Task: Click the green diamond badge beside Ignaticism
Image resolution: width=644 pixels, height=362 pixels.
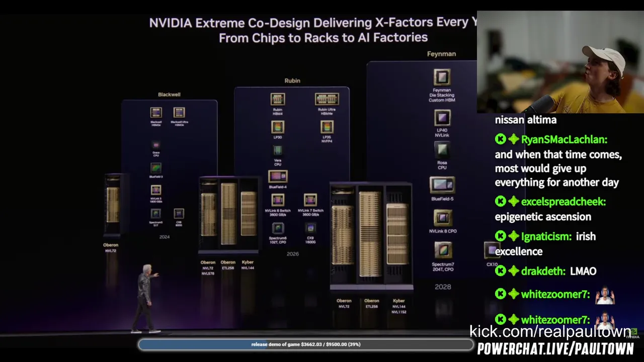Action: point(513,236)
